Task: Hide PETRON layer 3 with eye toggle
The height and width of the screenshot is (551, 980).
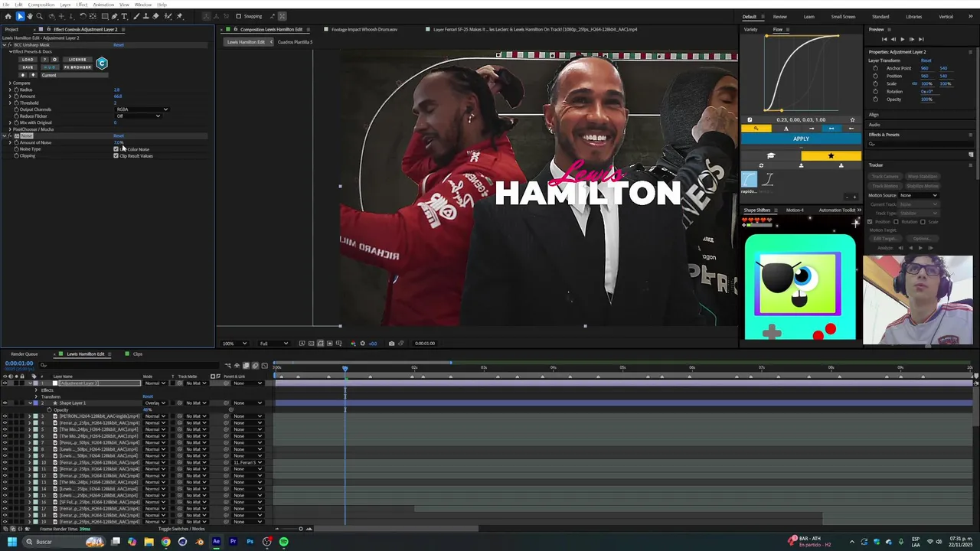Action: pyautogui.click(x=5, y=416)
